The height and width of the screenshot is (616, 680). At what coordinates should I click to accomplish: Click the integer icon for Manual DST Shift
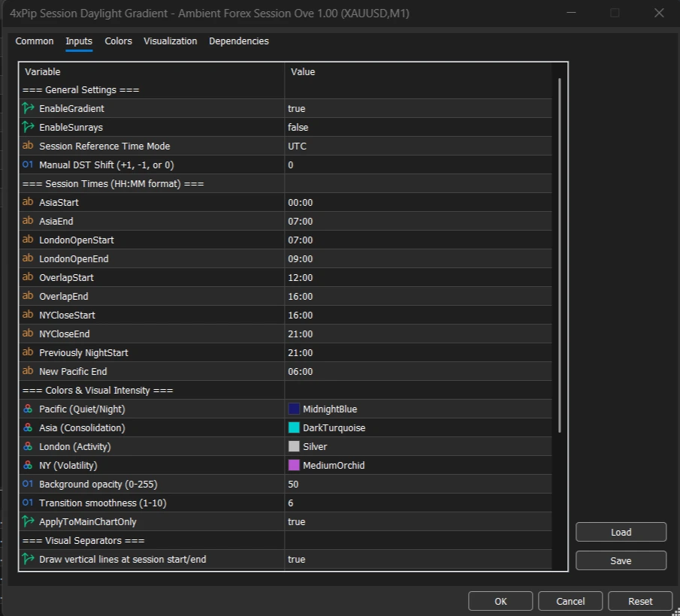tap(28, 165)
